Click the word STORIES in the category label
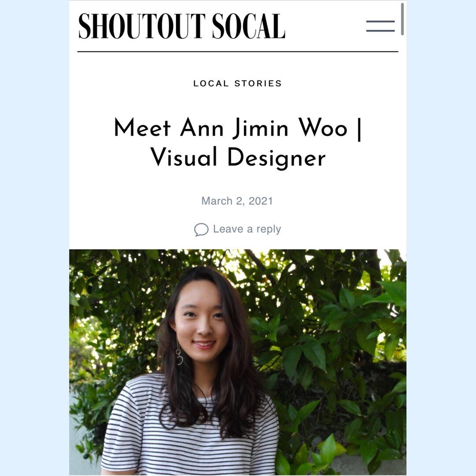Screen dimensions: 476x476 coord(258,83)
